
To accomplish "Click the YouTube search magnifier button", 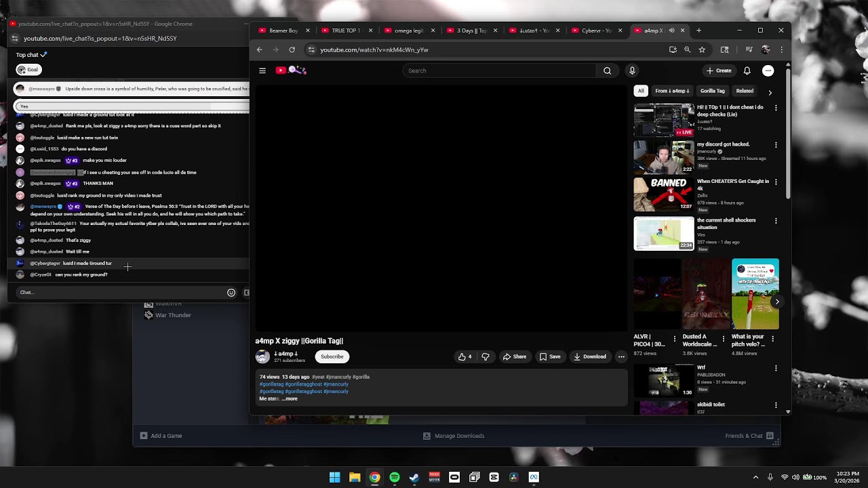I will tap(607, 70).
